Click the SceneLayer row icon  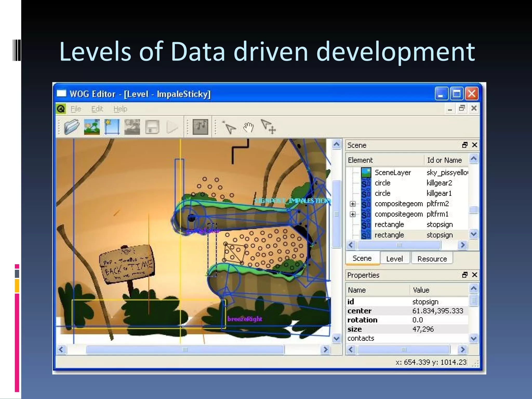(366, 172)
